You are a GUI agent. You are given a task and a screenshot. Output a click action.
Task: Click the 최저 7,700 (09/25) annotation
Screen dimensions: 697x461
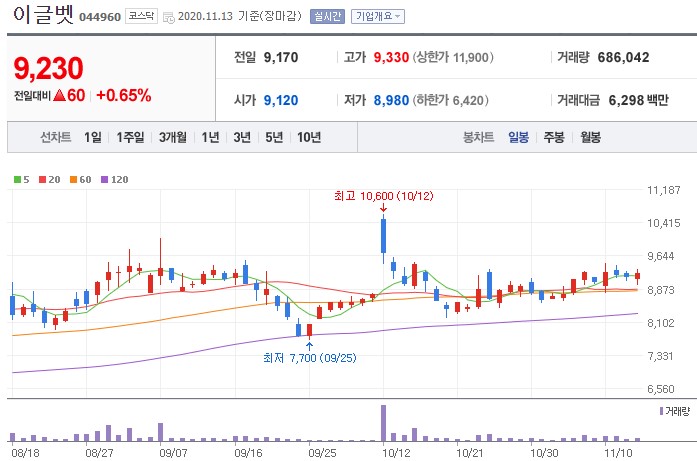[310, 358]
